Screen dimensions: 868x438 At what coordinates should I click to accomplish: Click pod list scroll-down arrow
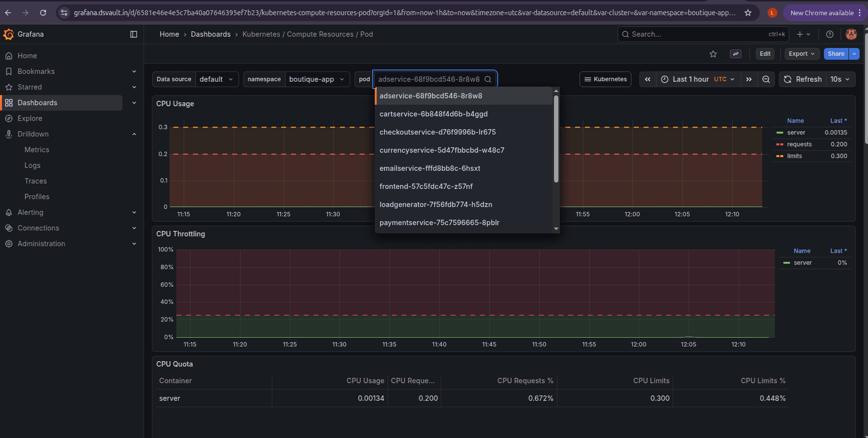pos(556,229)
